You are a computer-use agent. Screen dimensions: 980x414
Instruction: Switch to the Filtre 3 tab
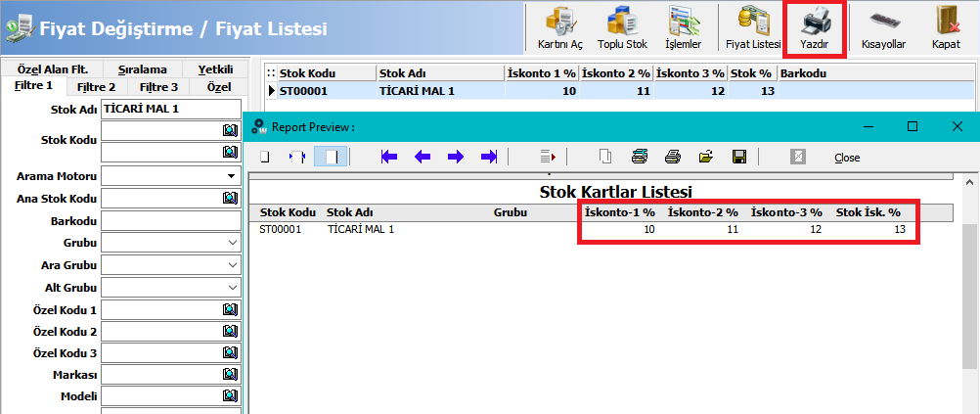point(158,87)
